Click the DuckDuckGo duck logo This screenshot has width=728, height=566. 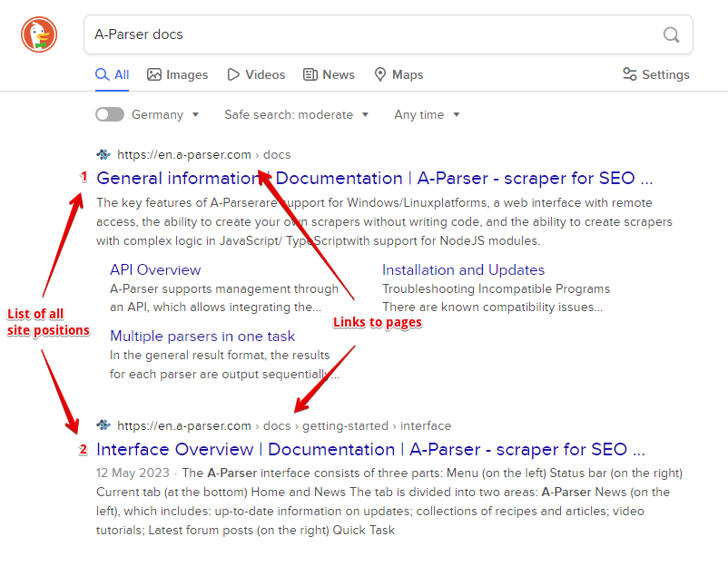[39, 34]
